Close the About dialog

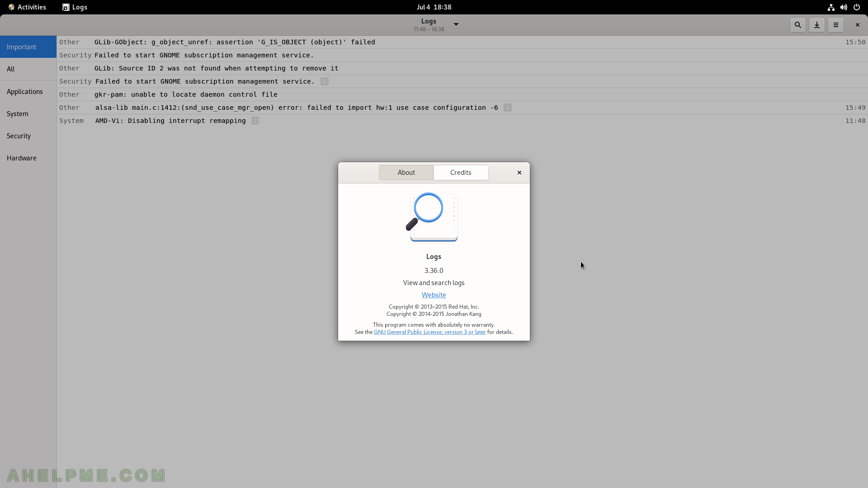click(519, 173)
